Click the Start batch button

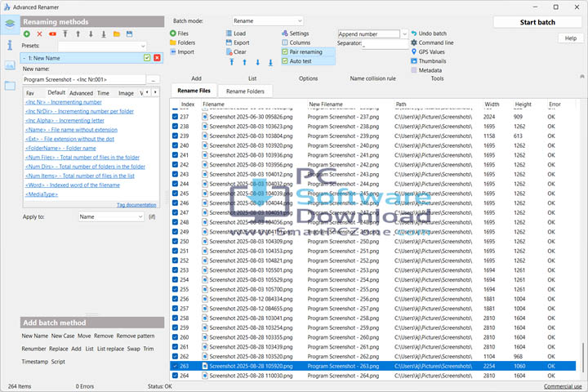pyautogui.click(x=537, y=22)
